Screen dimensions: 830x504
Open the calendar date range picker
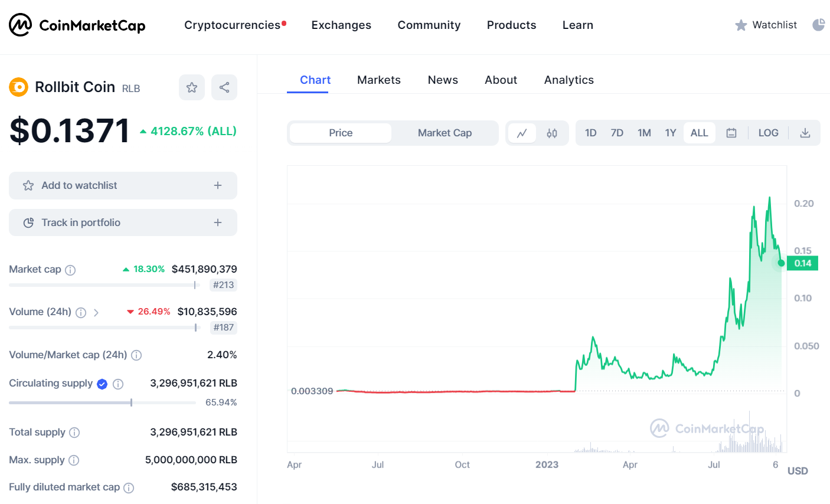coord(731,133)
